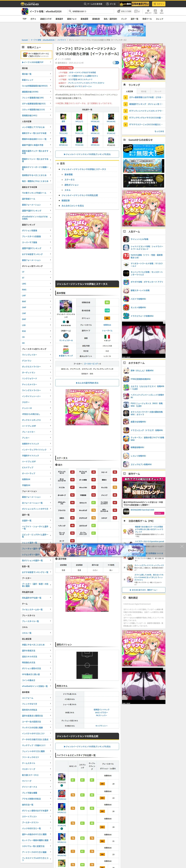Screen dimensions: 186x868
Task: Expand ユニフォーム sidebar entry
Action: 37,698
